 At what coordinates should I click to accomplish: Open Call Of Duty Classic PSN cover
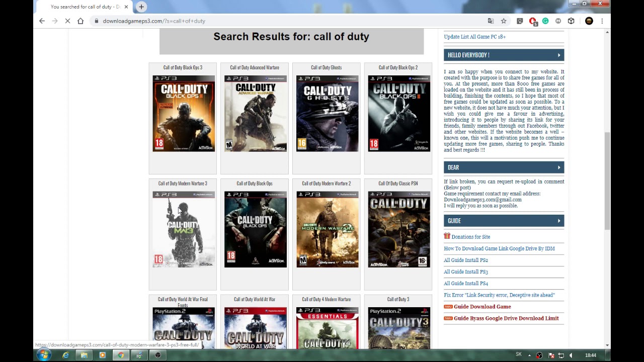tap(399, 229)
